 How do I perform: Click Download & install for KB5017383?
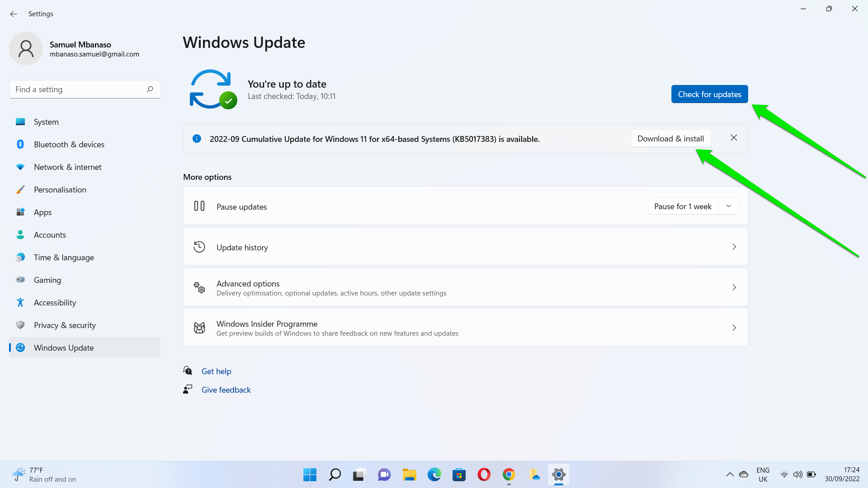pos(670,139)
